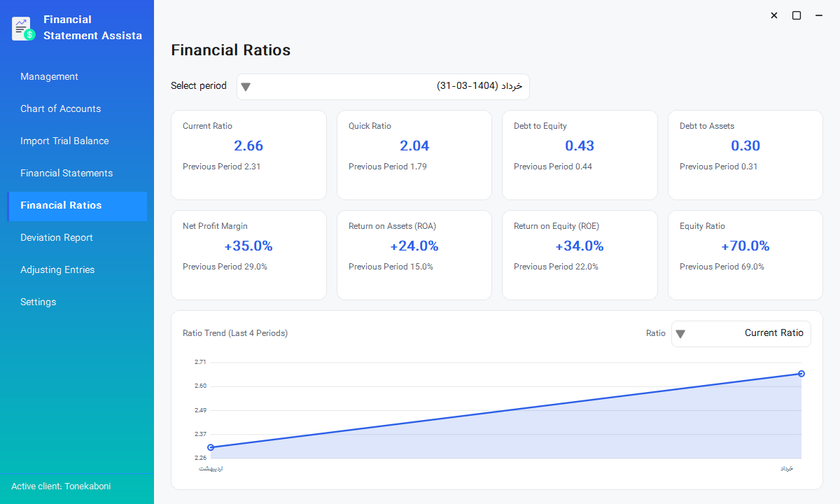Click 'Previous Period 0.31' text

[719, 167]
